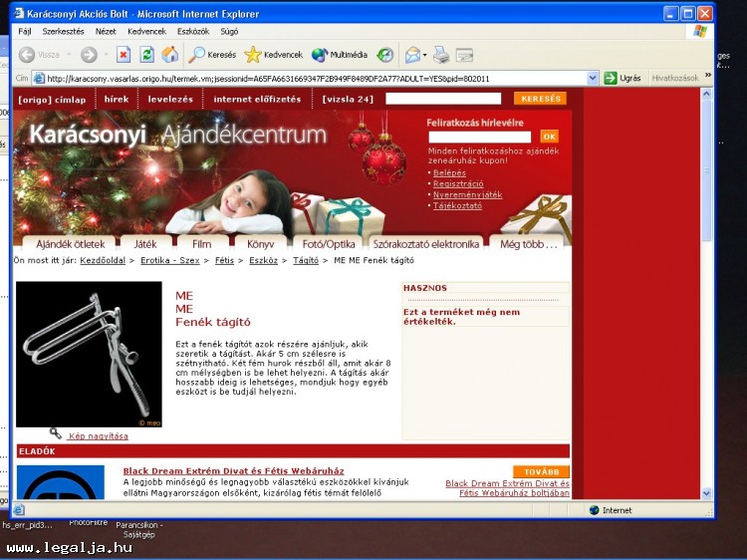Click the Refresh page toolbar icon
This screenshot has width=747, height=560.
(147, 55)
